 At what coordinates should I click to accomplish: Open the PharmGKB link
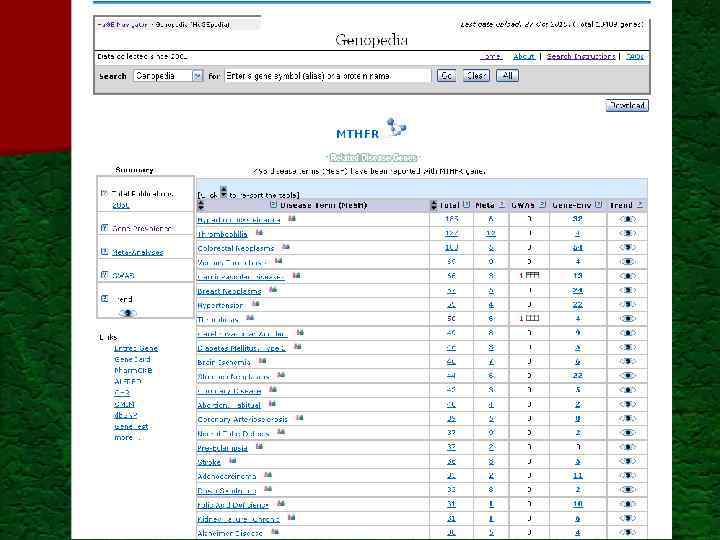133,370
